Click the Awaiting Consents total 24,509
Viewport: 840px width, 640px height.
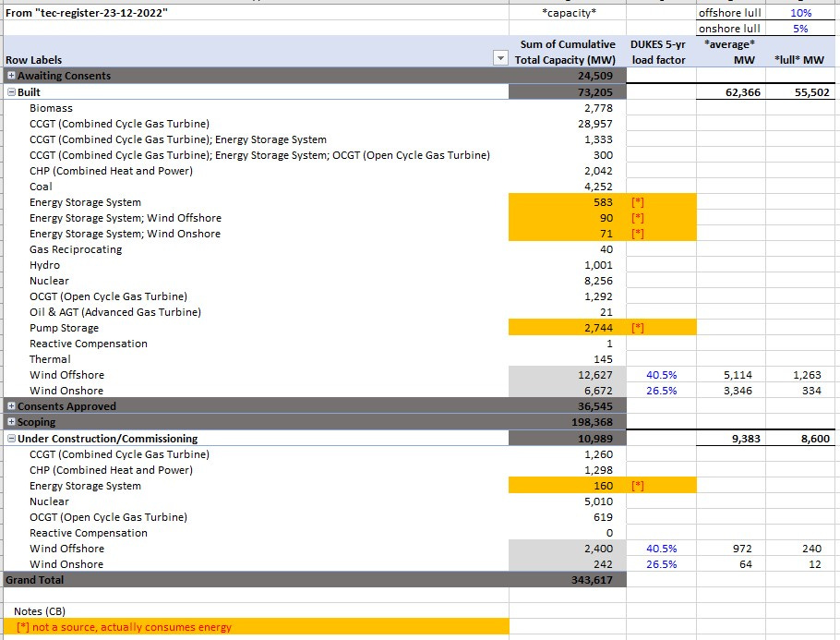pos(568,76)
